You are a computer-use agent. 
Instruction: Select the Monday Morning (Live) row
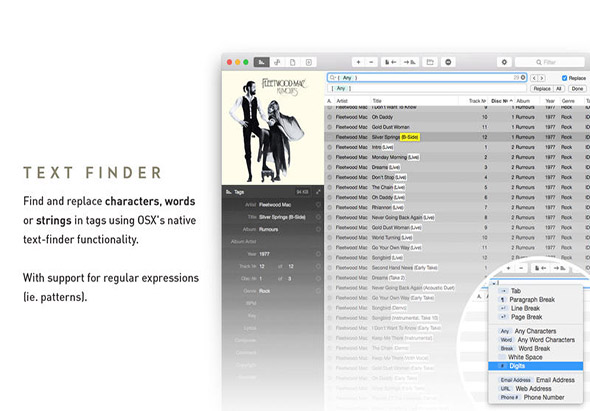(x=457, y=157)
